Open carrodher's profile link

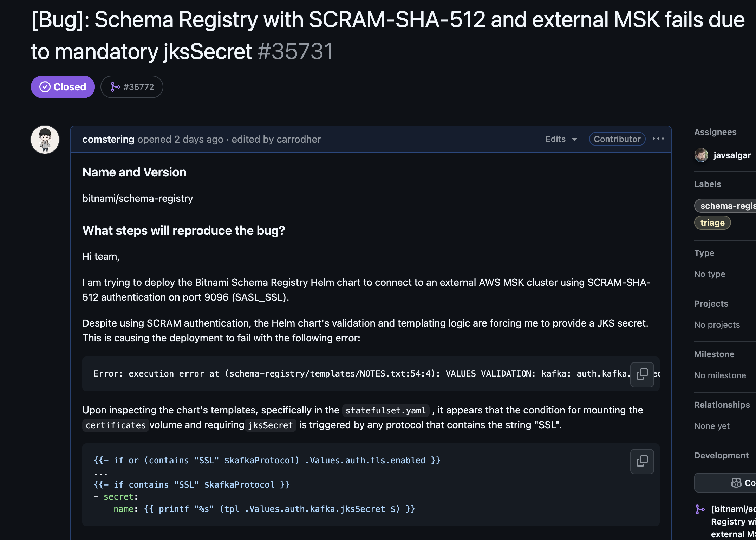coord(299,139)
